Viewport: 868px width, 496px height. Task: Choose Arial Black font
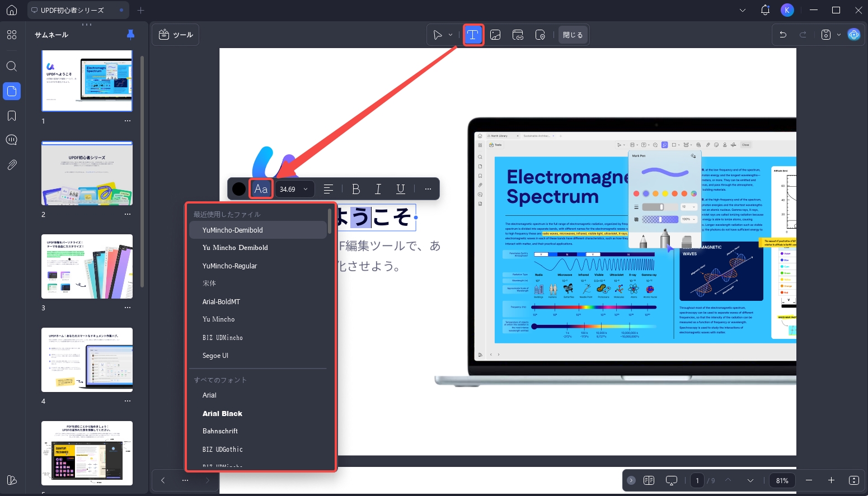pyautogui.click(x=258, y=413)
